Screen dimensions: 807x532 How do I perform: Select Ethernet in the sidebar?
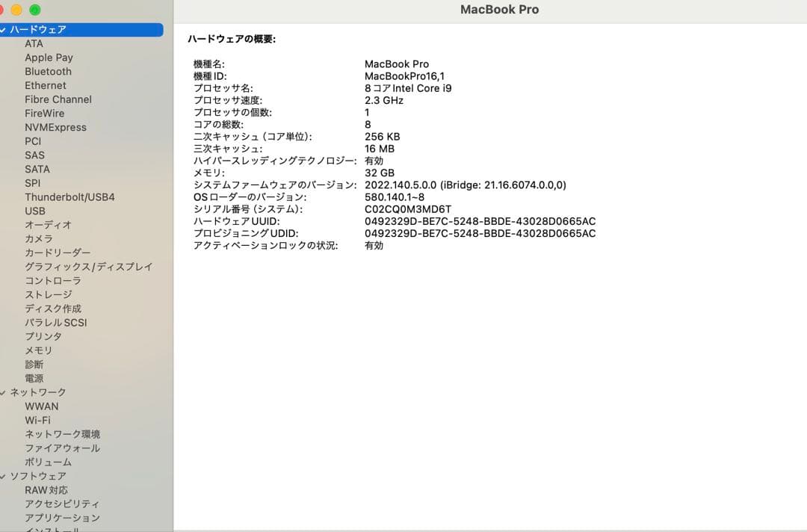pos(46,85)
